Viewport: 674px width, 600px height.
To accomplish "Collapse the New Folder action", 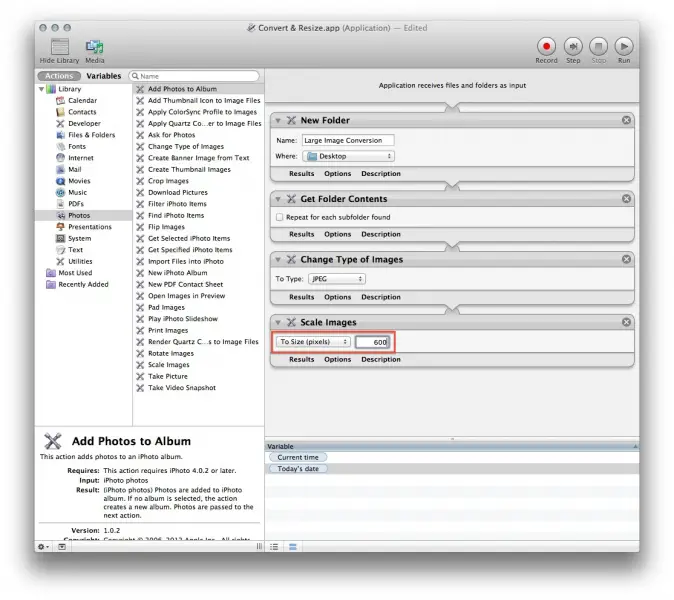I will click(x=278, y=121).
